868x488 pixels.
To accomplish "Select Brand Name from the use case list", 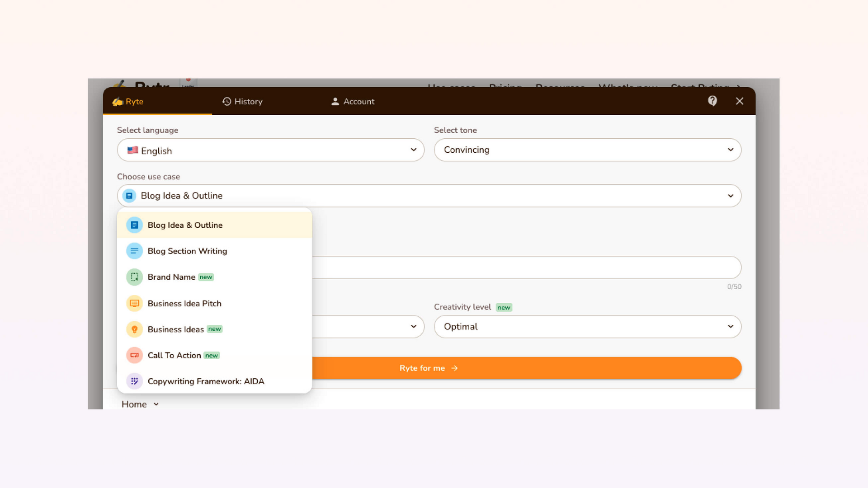I will coord(171,277).
